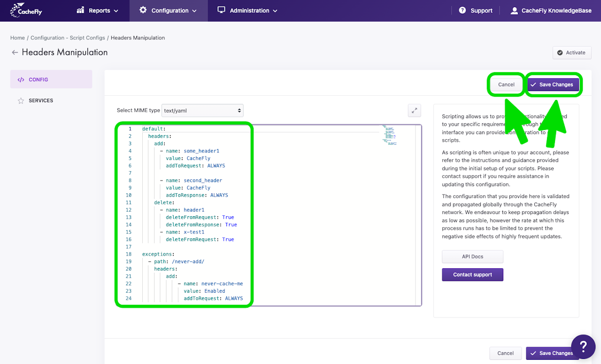
Task: Click the CacheFly logo
Action: tap(26, 9)
